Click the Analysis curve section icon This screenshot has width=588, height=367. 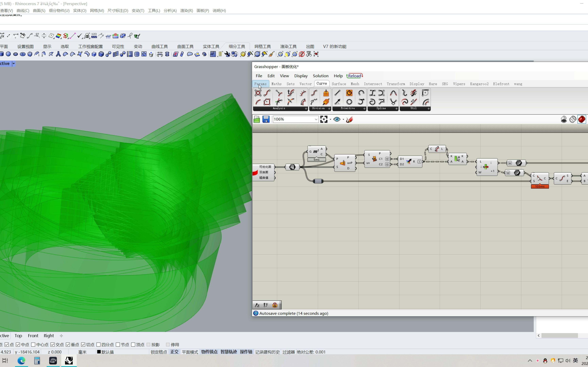(280, 108)
